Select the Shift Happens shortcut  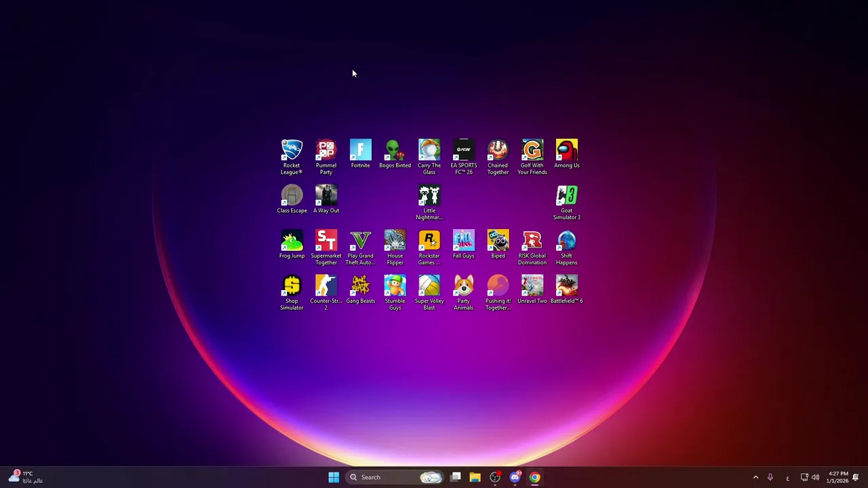(x=567, y=248)
